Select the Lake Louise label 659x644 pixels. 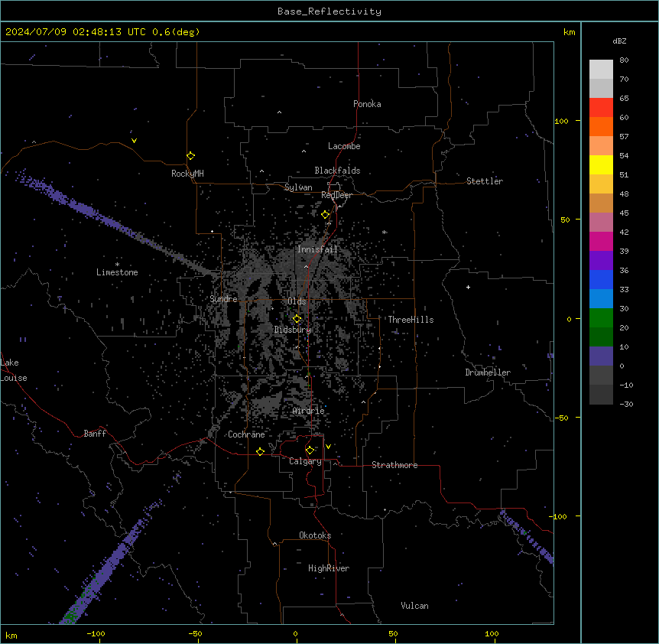pyautogui.click(x=14, y=370)
